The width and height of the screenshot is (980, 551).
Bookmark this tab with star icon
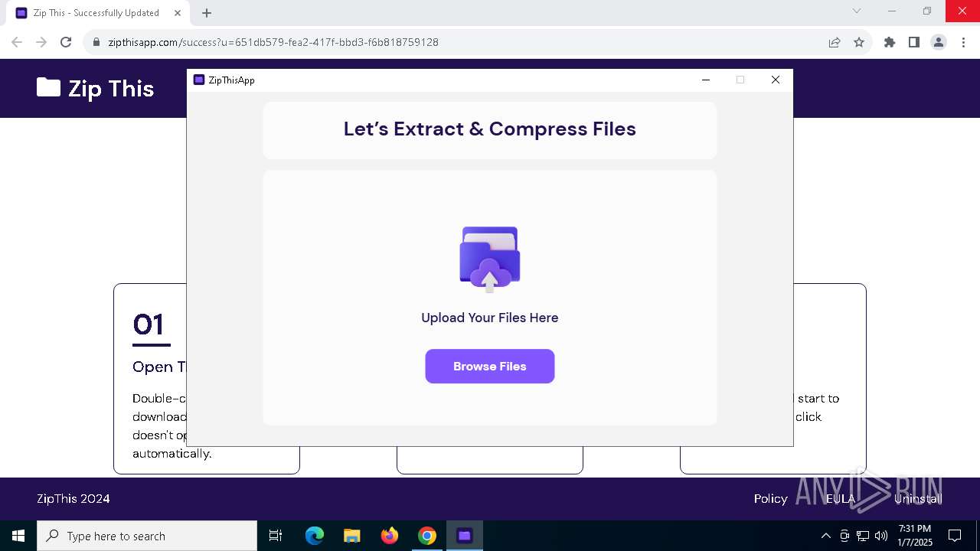pos(859,42)
